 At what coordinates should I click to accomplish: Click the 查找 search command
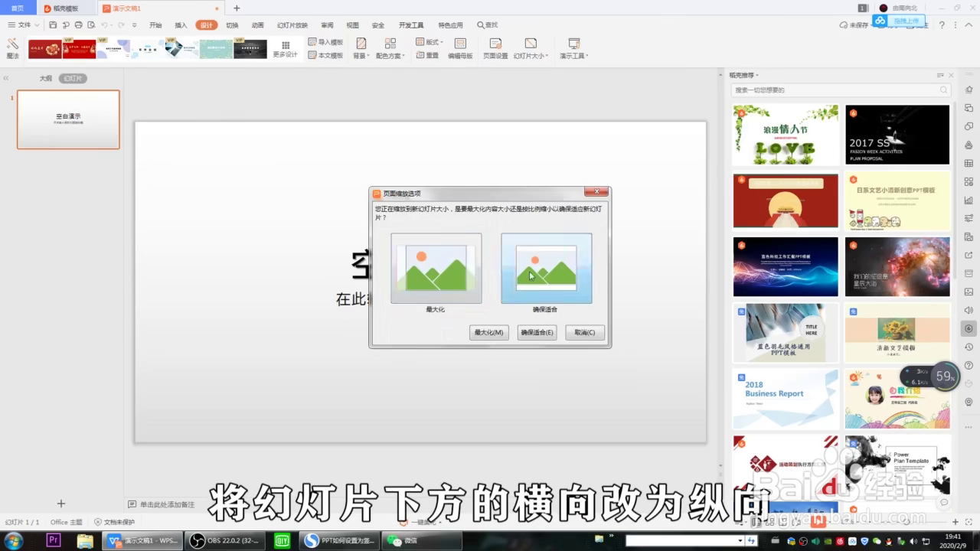(488, 25)
